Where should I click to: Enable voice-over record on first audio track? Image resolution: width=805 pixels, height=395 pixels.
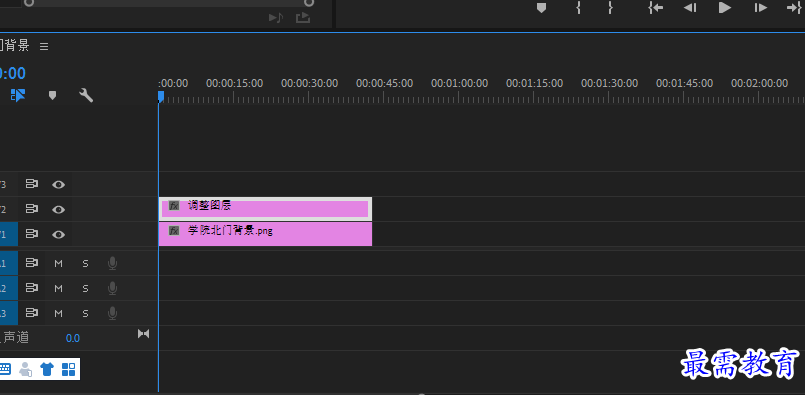[112, 264]
